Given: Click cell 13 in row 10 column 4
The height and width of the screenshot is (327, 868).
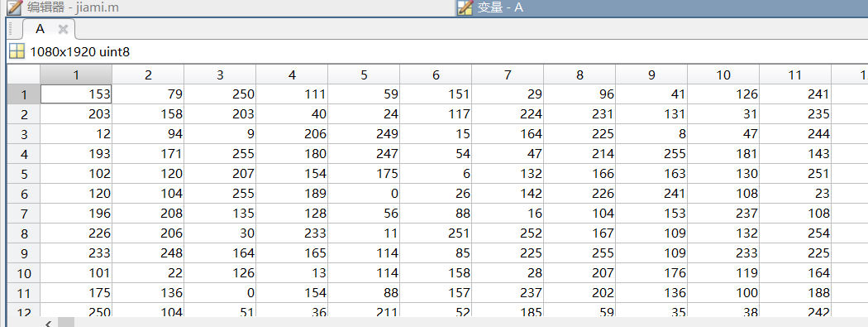Looking at the screenshot, I should tap(293, 273).
